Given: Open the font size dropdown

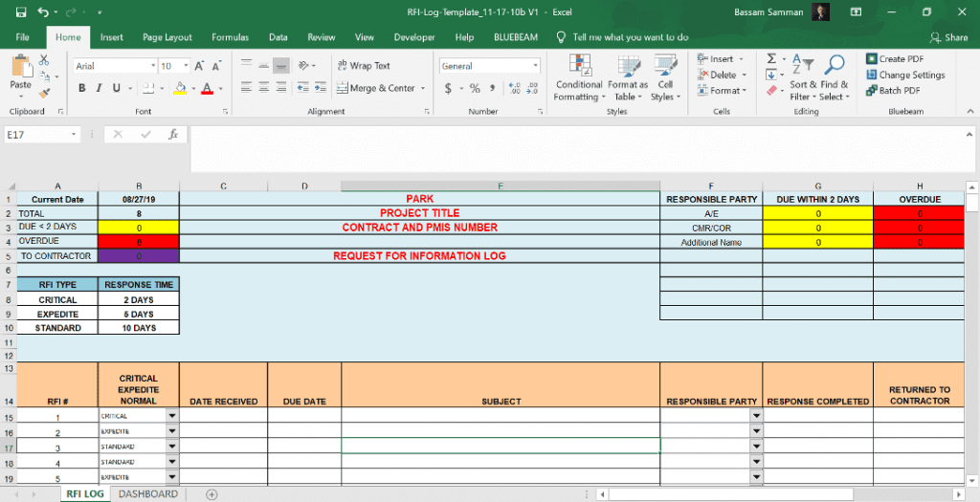Looking at the screenshot, I should pos(186,66).
